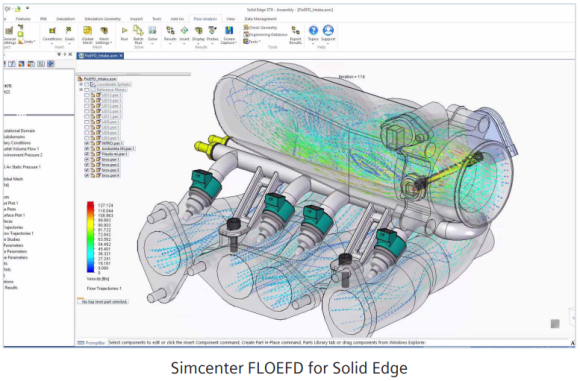Check the Reference Planes checkbox
Viewport: 580px width, 381px height.
click(87, 90)
